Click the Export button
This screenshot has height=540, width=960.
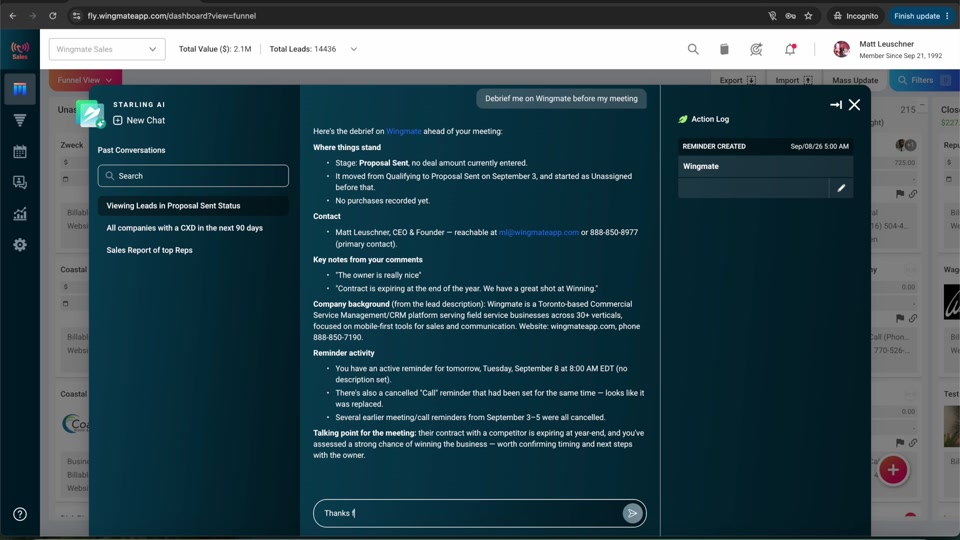[737, 80]
